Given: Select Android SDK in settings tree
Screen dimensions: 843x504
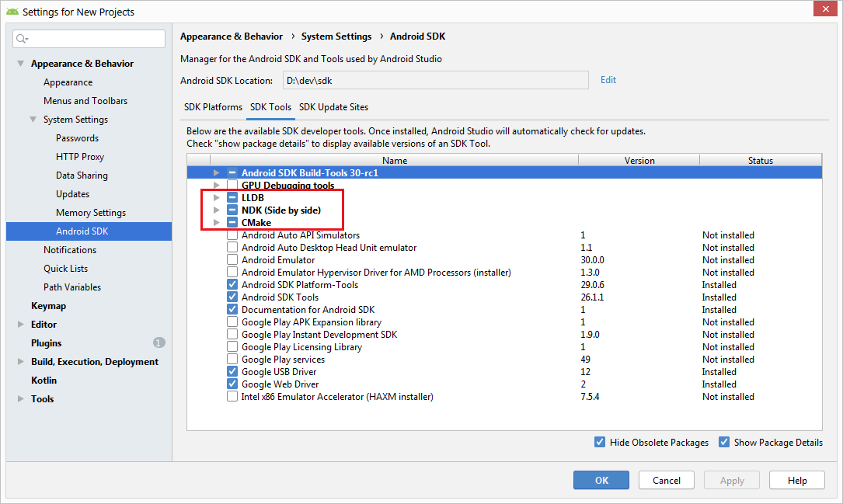Looking at the screenshot, I should click(x=89, y=231).
